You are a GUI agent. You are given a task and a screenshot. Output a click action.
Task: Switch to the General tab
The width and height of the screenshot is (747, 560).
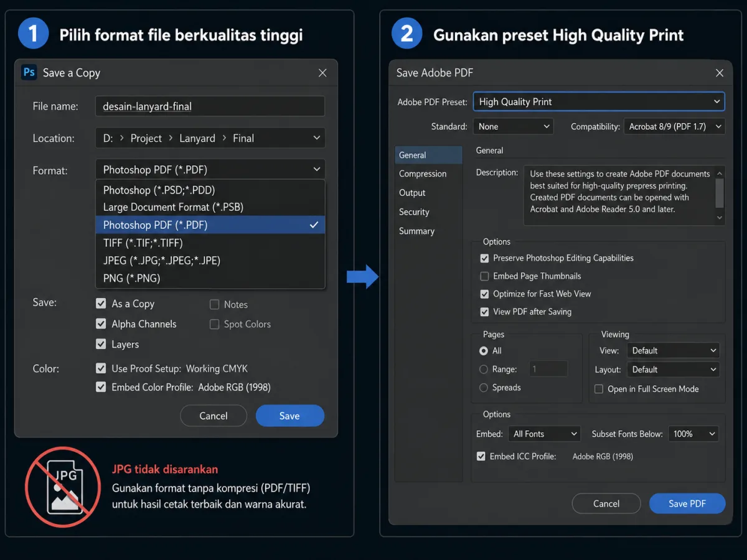[429, 155]
